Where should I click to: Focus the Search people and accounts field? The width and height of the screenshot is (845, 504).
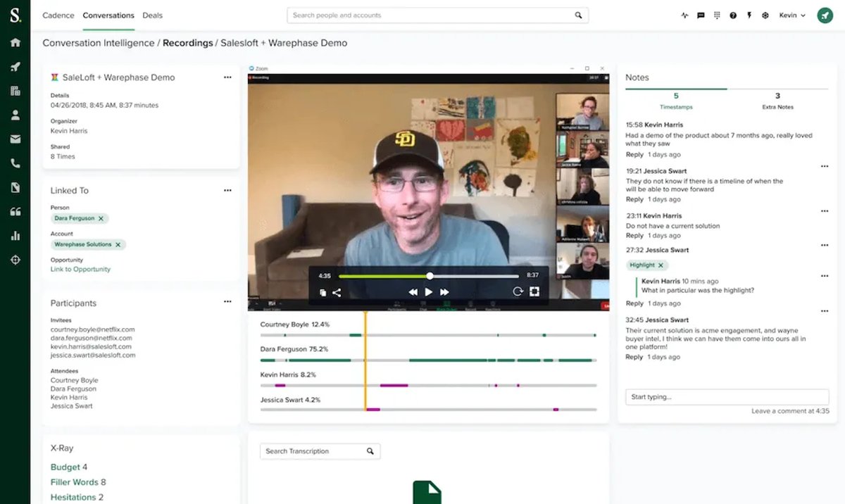click(x=437, y=15)
